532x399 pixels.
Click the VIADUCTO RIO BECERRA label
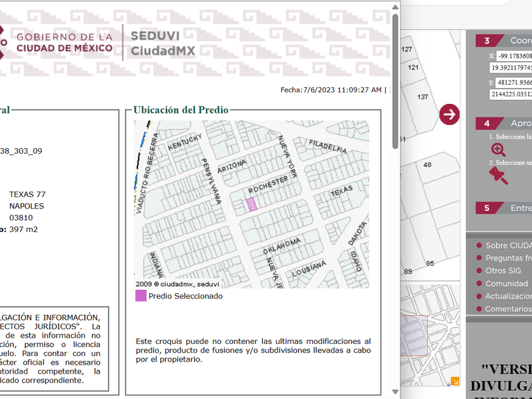[146, 174]
